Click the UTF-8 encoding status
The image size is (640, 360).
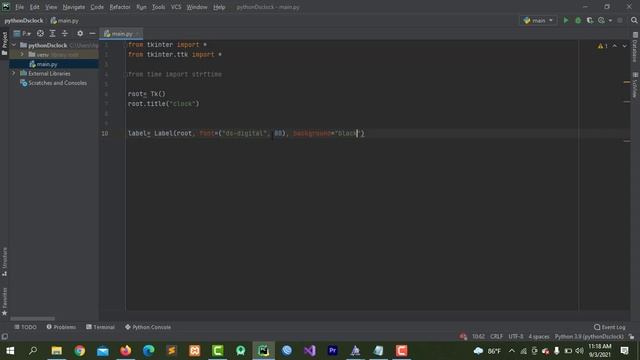[x=516, y=337]
